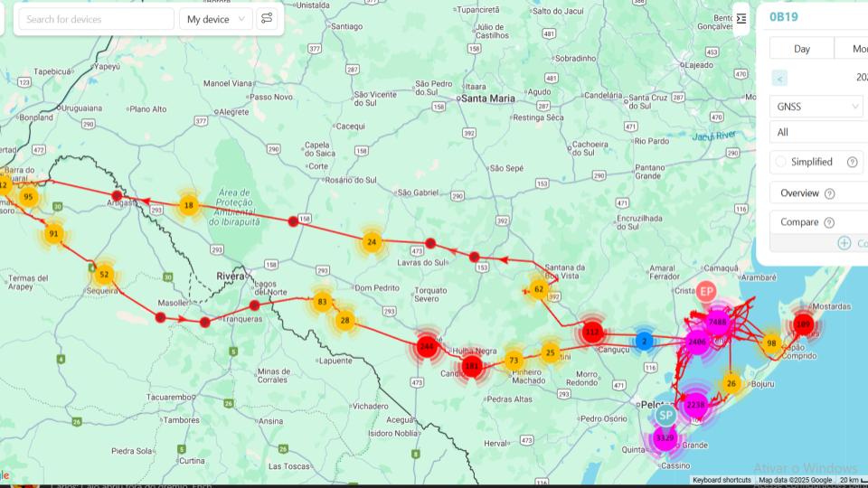
Task: Switch to the Day tab
Action: pos(801,49)
